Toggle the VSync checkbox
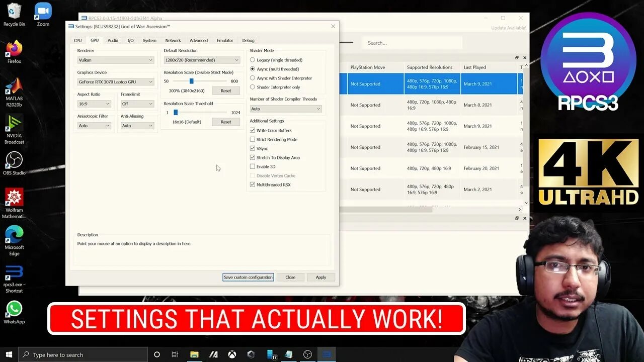This screenshot has width=644, height=362. (259, 148)
